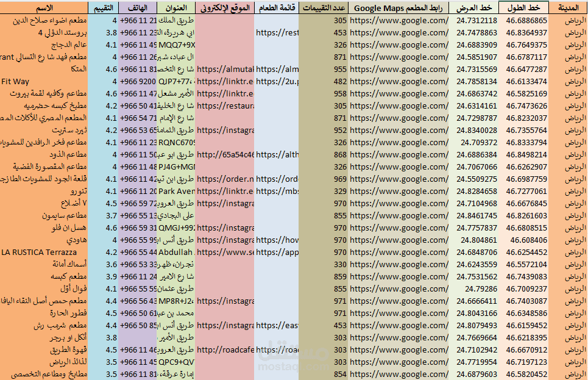Click the rating 3.7 in مطاعم سايمون row
This screenshot has height=380, width=588.
click(x=103, y=216)
